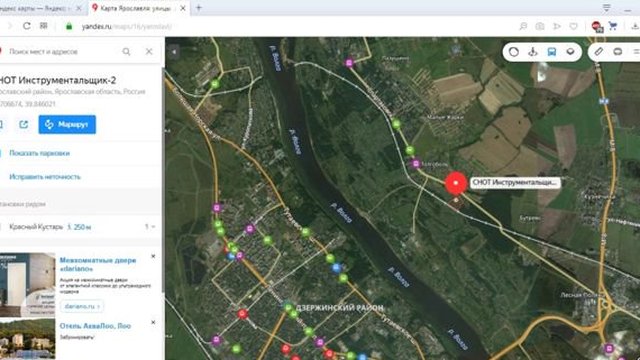Click the 'Лесная Поляна' map label
Image resolution: width=640 pixels, height=360 pixels.
tap(582, 295)
